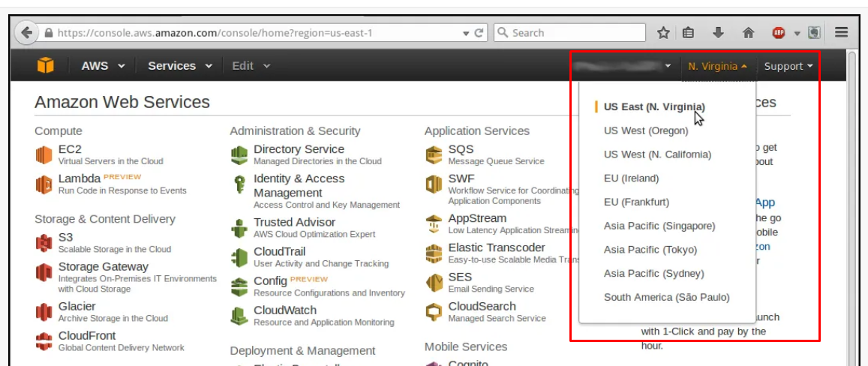The image size is (868, 366).
Task: Click the Trusted Advisor icon
Action: click(239, 228)
